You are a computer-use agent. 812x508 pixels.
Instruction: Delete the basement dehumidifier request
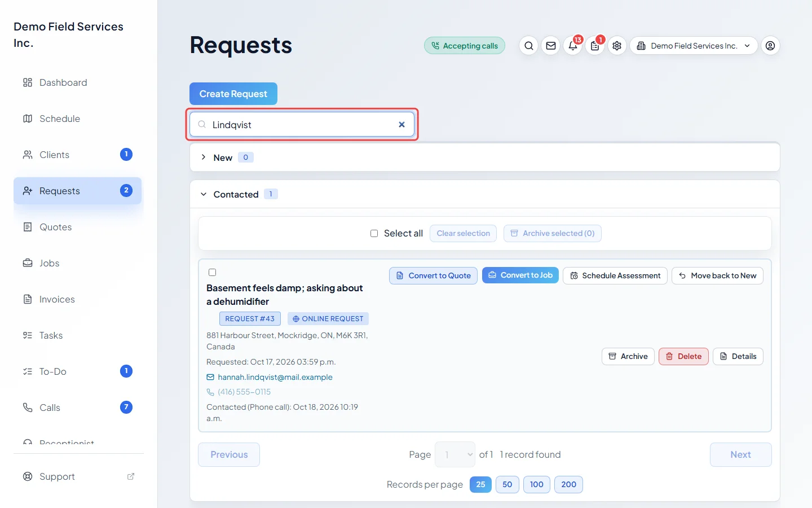click(683, 356)
